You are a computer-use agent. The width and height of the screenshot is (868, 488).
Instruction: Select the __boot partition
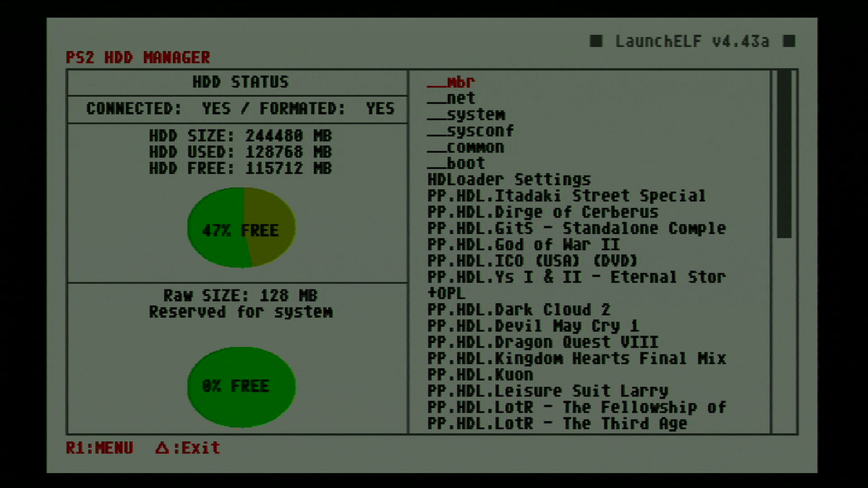456,163
